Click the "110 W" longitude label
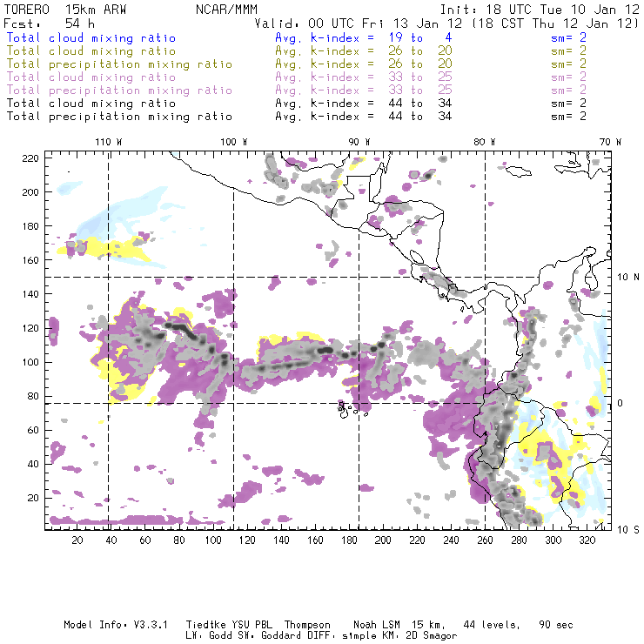Viewport: 644px width, 644px height. (x=109, y=142)
